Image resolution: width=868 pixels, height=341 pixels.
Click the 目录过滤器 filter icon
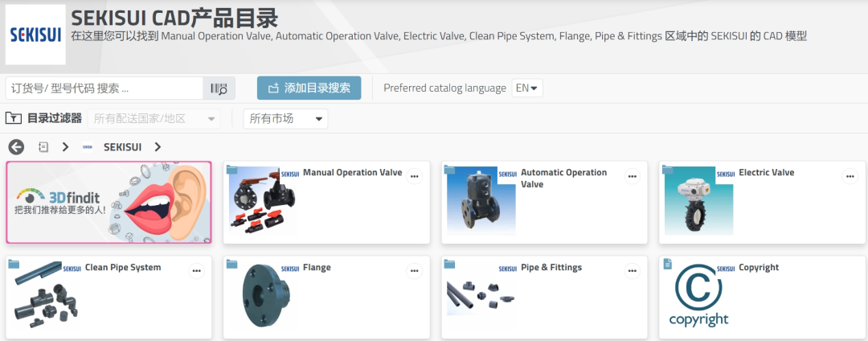tap(14, 118)
